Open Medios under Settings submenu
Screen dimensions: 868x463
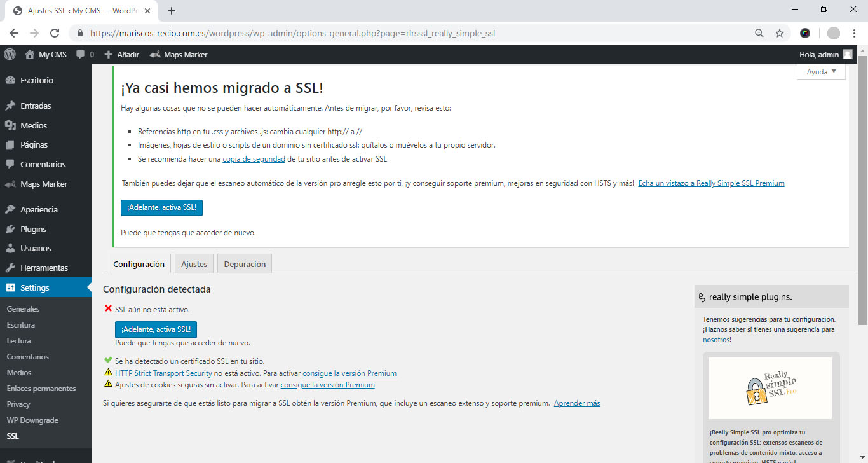(19, 373)
